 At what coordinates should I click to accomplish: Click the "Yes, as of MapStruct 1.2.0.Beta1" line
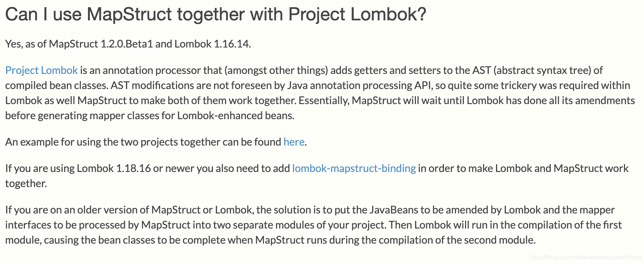click(128, 44)
